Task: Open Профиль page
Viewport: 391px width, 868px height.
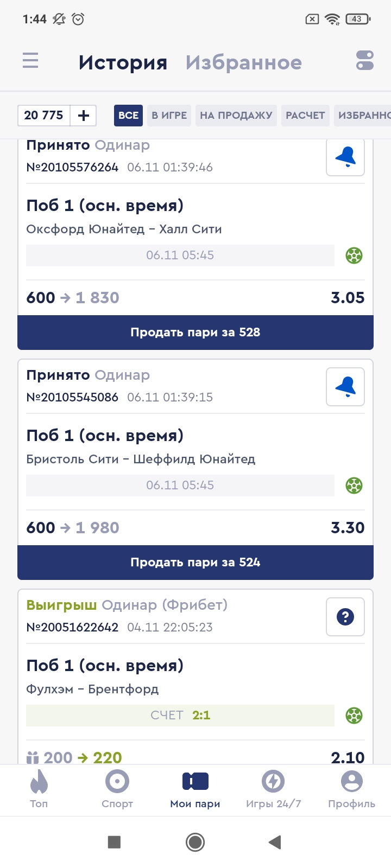Action: (351, 789)
